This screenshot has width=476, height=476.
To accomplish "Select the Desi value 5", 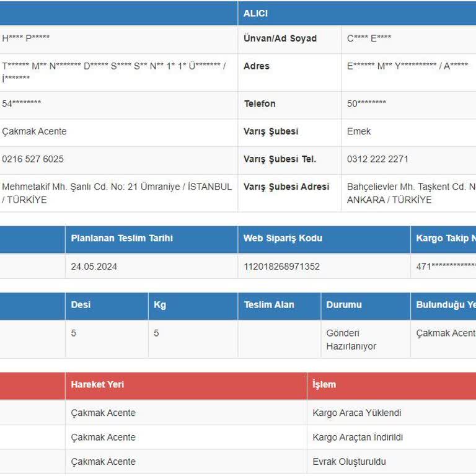I will (74, 333).
